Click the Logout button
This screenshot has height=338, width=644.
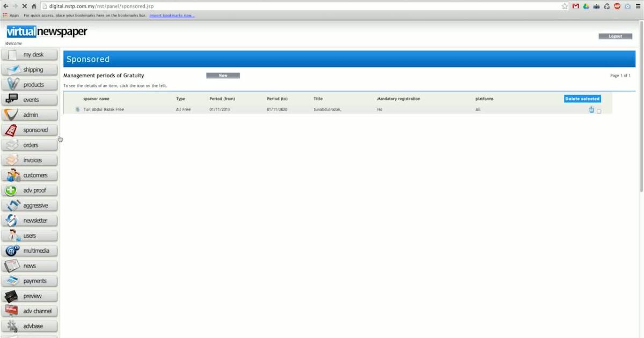click(x=615, y=36)
